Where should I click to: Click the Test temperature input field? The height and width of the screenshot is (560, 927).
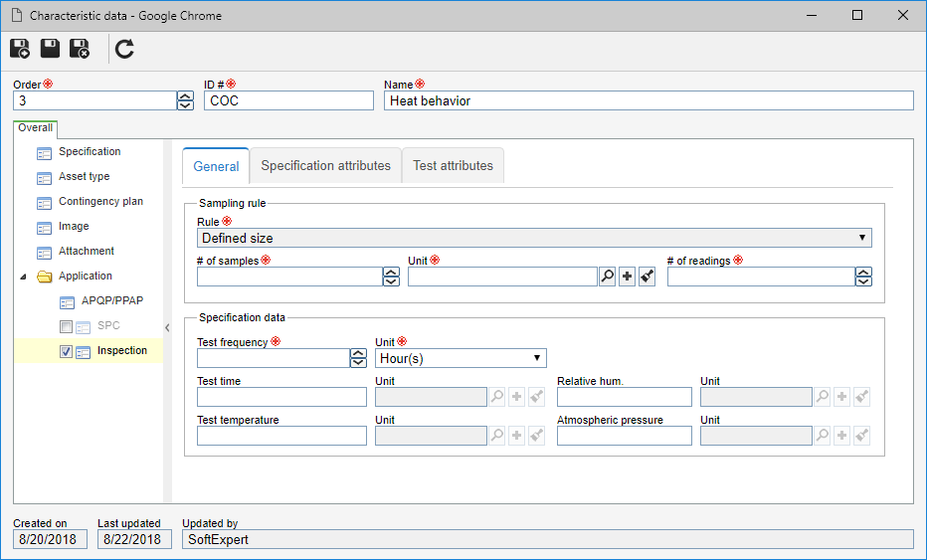click(x=282, y=436)
